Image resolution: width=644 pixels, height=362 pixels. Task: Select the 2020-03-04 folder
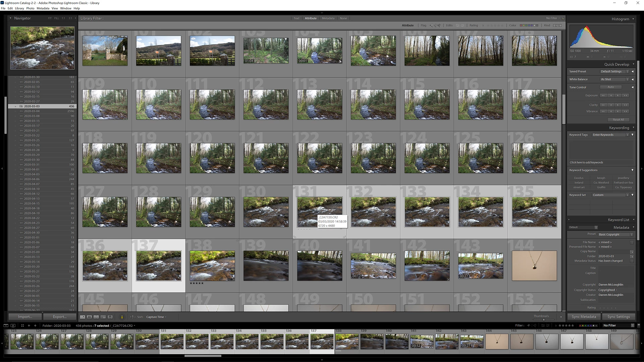[32, 111]
